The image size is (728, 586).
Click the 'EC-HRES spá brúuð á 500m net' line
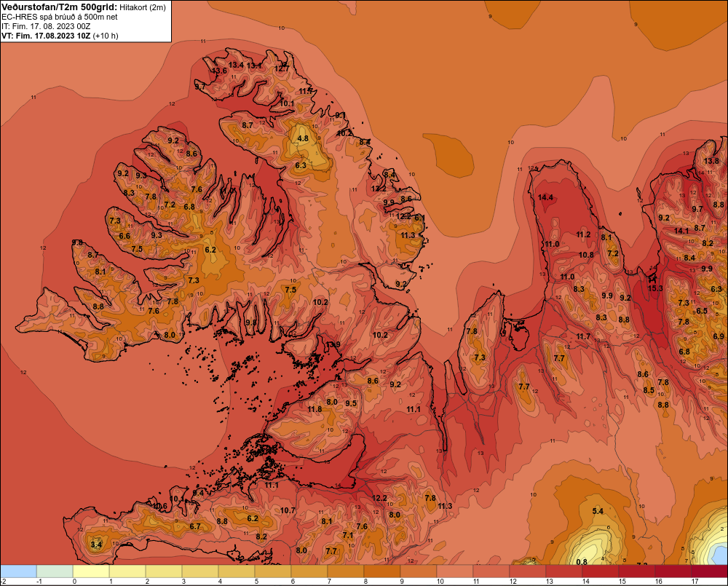60,17
